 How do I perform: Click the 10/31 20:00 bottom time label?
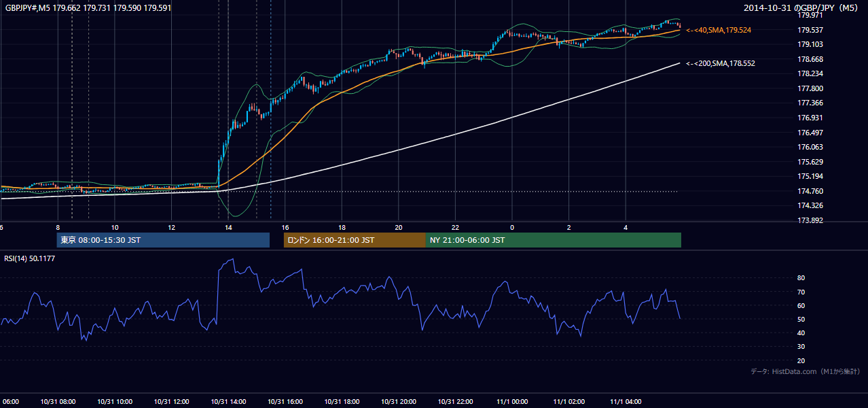coord(399,401)
